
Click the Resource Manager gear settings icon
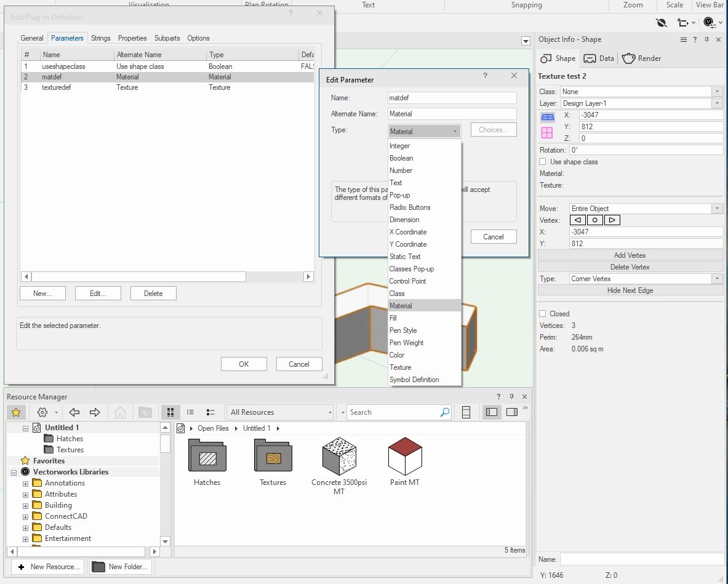coord(43,412)
